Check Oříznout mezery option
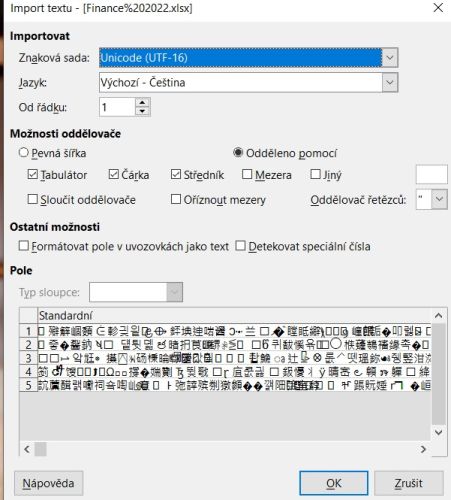Viewport: 451px width, 500px height. click(176, 199)
